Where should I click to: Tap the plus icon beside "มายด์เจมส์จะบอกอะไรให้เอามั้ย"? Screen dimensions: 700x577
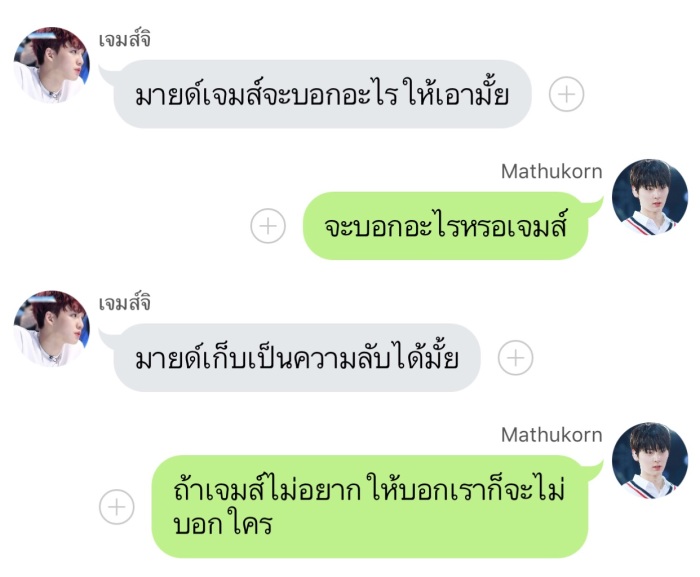(566, 94)
